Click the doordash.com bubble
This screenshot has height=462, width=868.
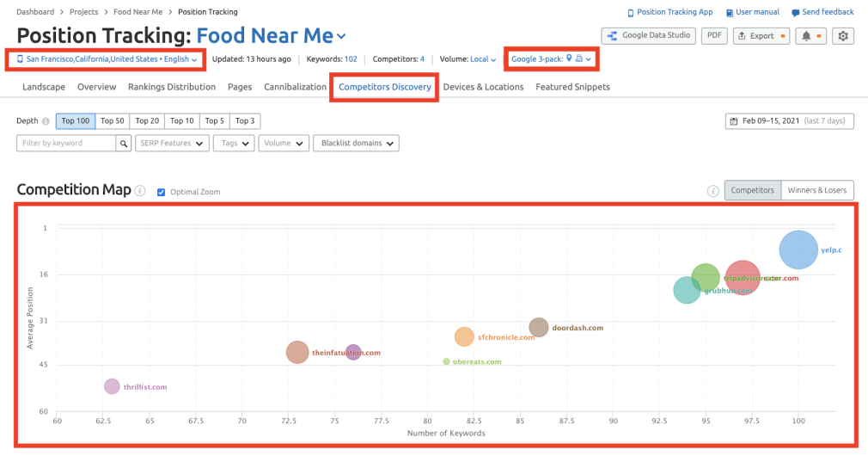tap(538, 328)
